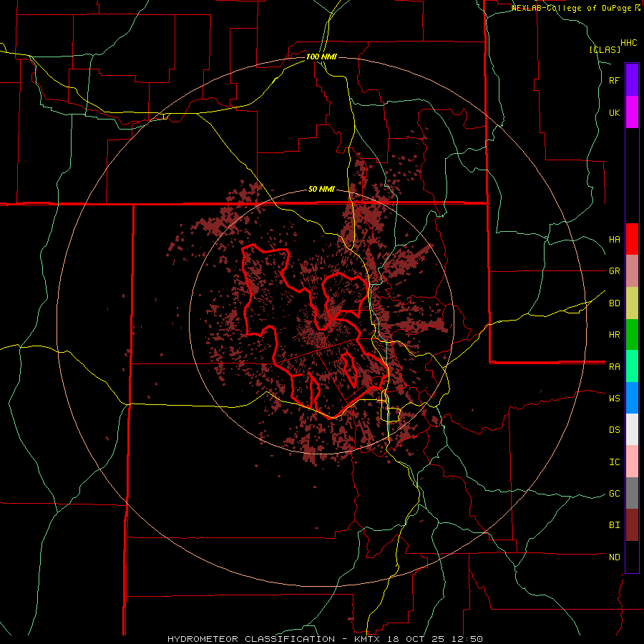The height and width of the screenshot is (644, 644).
Task: Click the IC legend label
Action: click(614, 462)
